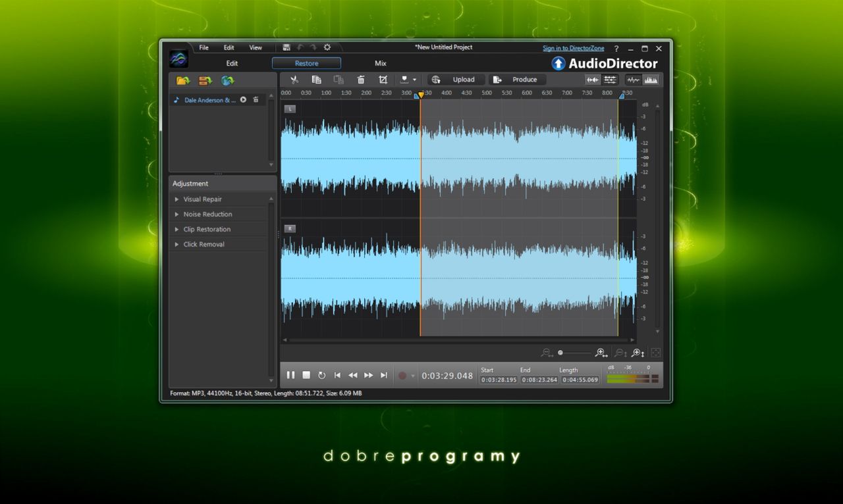Viewport: 843px width, 504px height.
Task: Fast forward the audio
Action: pyautogui.click(x=369, y=375)
